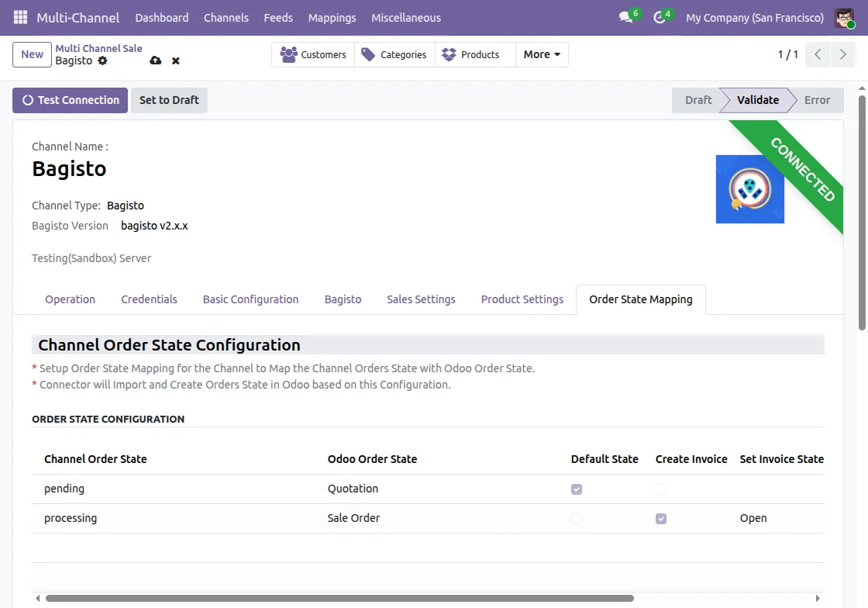
Task: Click the vertical page scrollbar
Action: click(862, 213)
